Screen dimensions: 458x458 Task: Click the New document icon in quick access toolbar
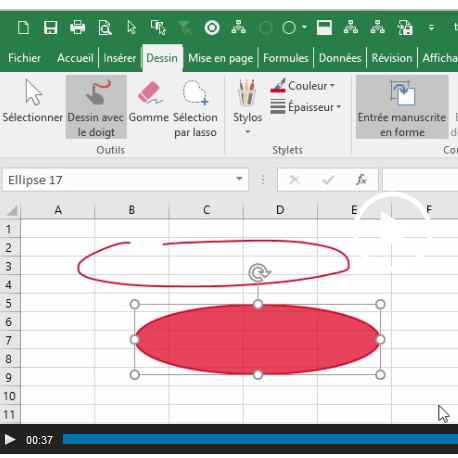point(23,28)
